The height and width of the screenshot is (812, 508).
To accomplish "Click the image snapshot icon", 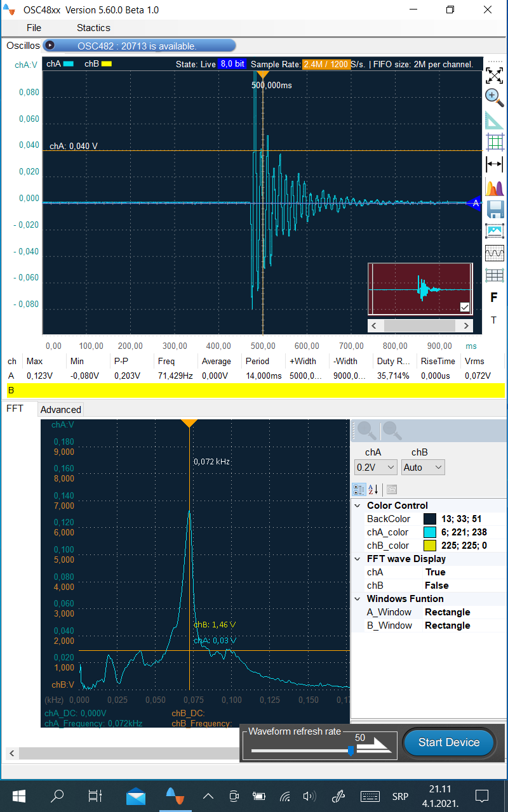I will (x=494, y=232).
